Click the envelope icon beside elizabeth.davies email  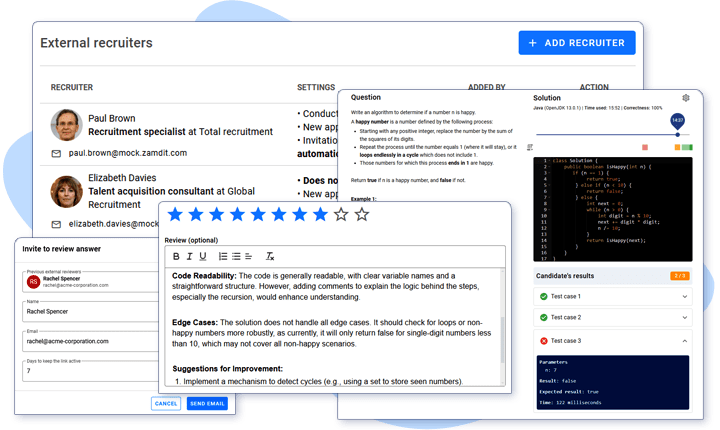tap(56, 224)
